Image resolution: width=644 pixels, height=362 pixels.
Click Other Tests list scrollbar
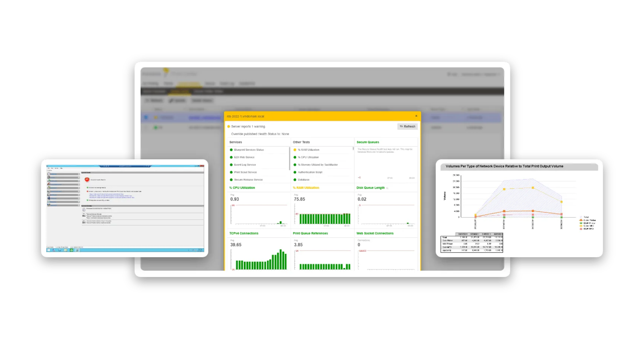pyautogui.click(x=353, y=149)
